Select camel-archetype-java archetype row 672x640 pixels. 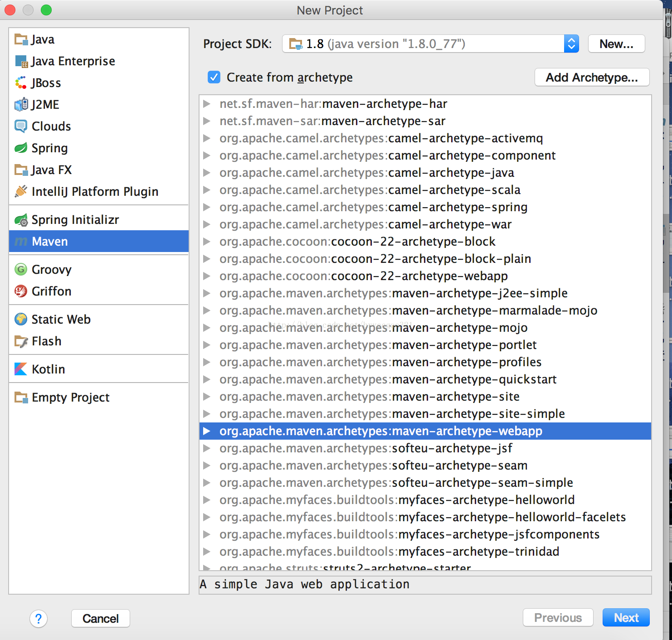point(425,173)
